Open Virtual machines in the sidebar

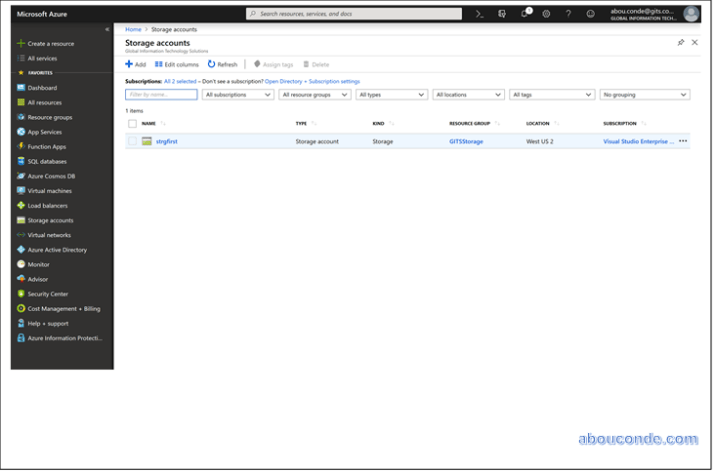(49, 190)
